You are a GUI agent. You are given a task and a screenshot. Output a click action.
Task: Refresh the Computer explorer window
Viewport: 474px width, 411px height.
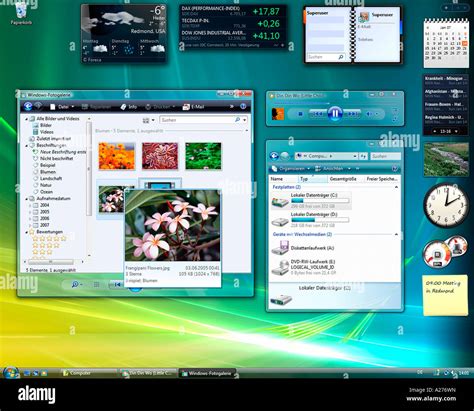click(x=363, y=156)
